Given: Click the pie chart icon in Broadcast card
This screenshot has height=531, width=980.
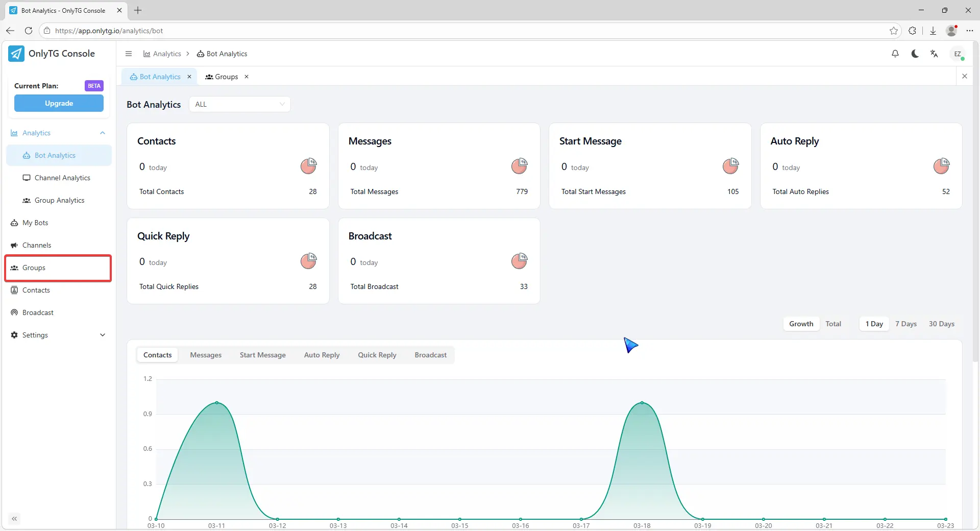Looking at the screenshot, I should 519,261.
